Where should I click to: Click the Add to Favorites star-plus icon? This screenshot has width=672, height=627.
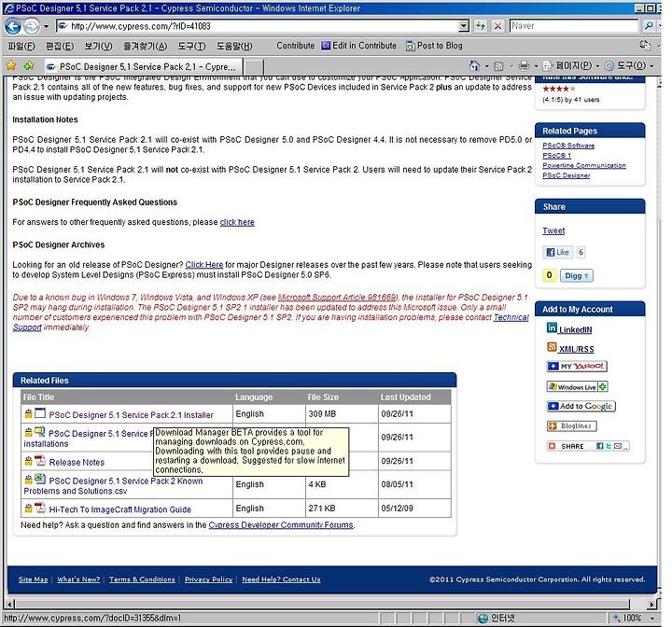tap(29, 65)
